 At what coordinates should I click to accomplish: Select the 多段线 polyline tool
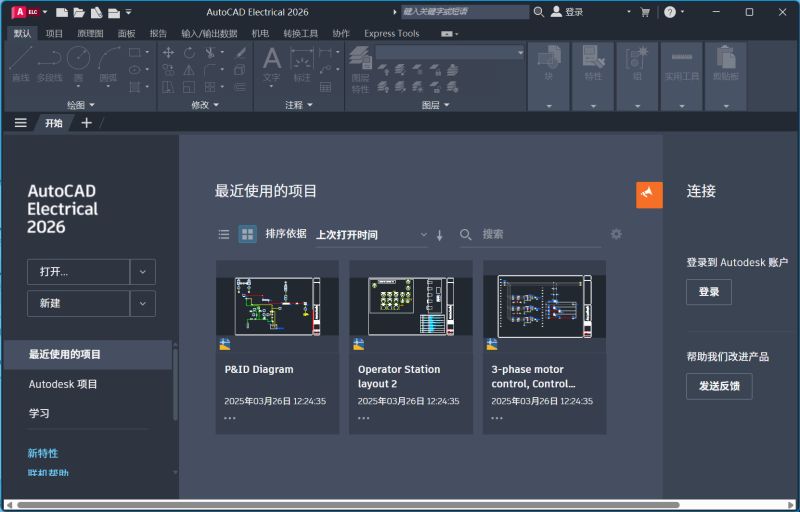click(x=49, y=64)
